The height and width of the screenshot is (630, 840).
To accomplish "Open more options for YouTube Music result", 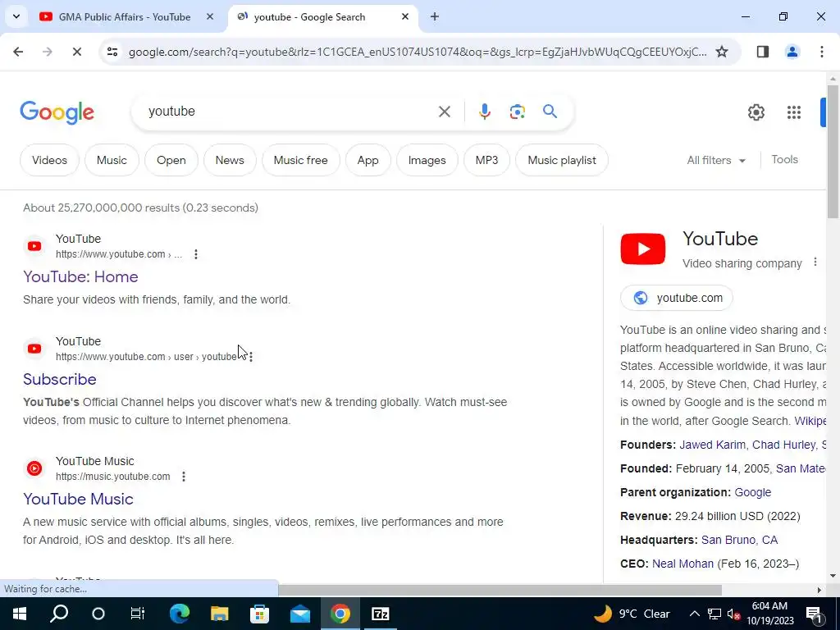I will point(184,477).
